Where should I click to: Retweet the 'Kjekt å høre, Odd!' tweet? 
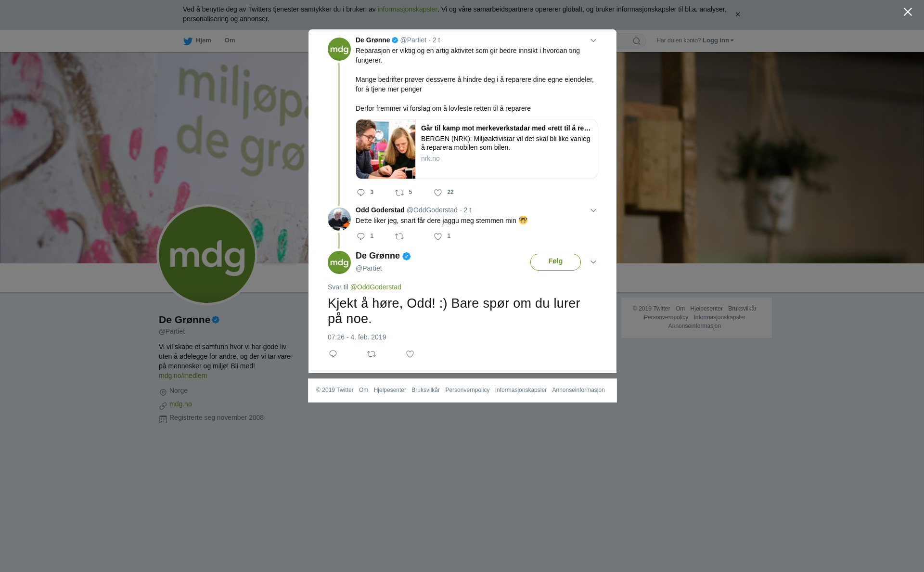(x=372, y=354)
